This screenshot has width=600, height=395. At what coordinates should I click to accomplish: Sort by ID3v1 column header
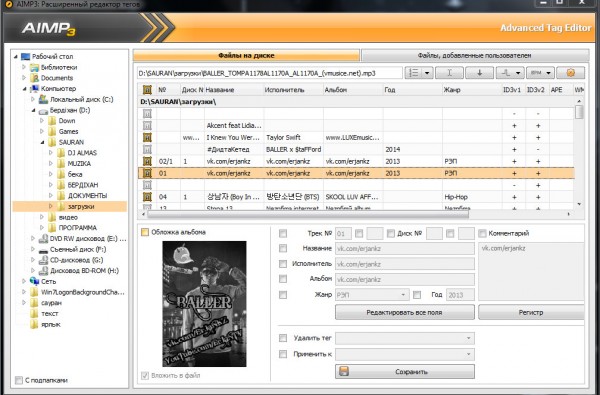pyautogui.click(x=514, y=90)
